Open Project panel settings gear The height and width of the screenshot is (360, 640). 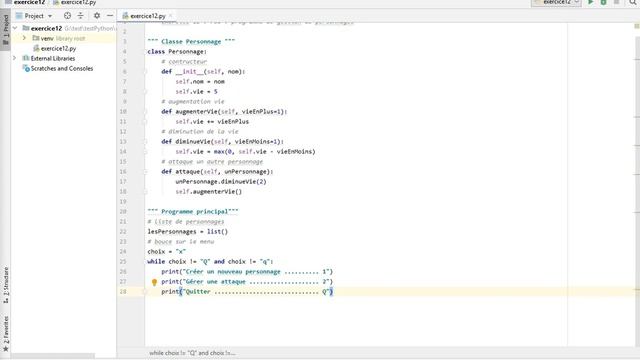pos(97,16)
